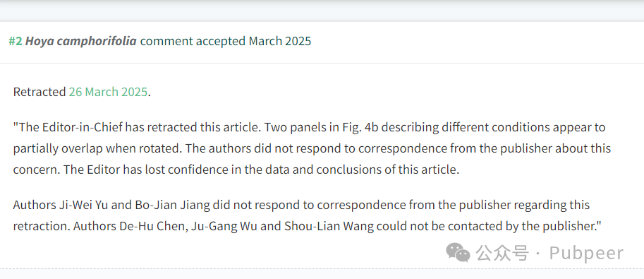This screenshot has width=644, height=279.
Task: Click the dashed divider below the comment
Action: click(x=322, y=268)
